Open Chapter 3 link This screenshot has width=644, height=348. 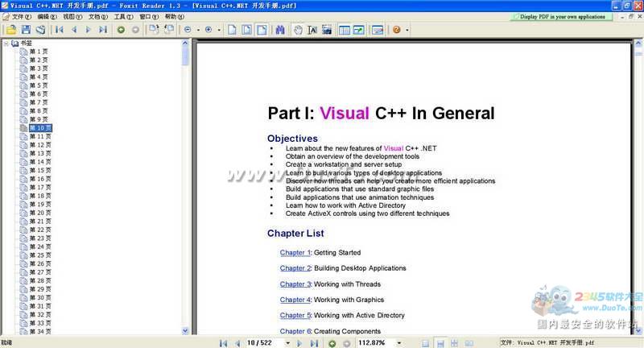295,284
